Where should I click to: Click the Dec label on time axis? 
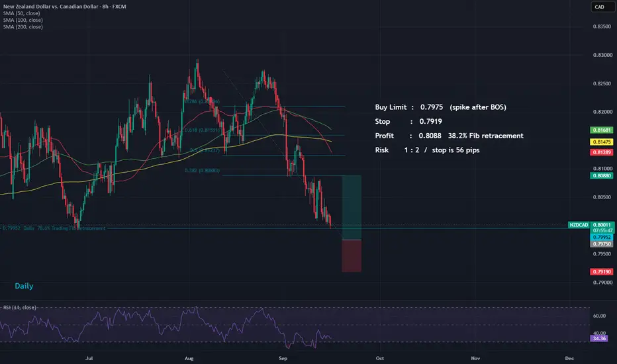(x=569, y=358)
